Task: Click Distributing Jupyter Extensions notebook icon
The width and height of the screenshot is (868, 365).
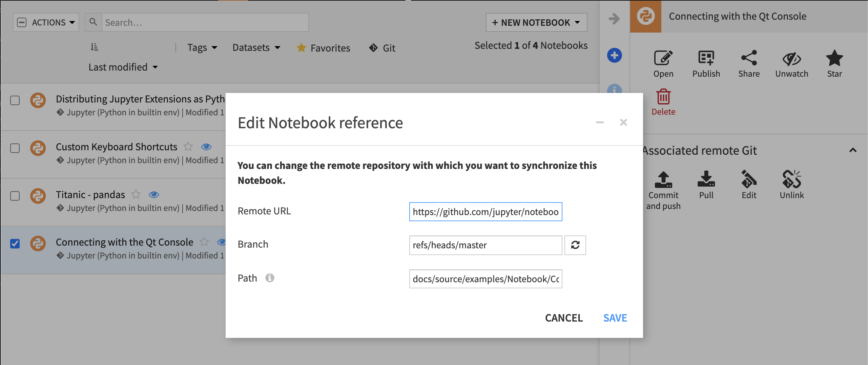Action: tap(38, 100)
